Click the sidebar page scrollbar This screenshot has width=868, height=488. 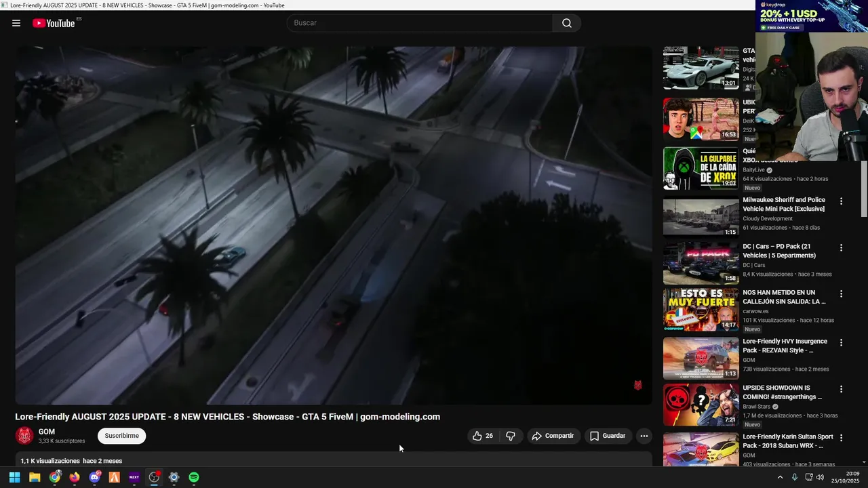pos(864,190)
